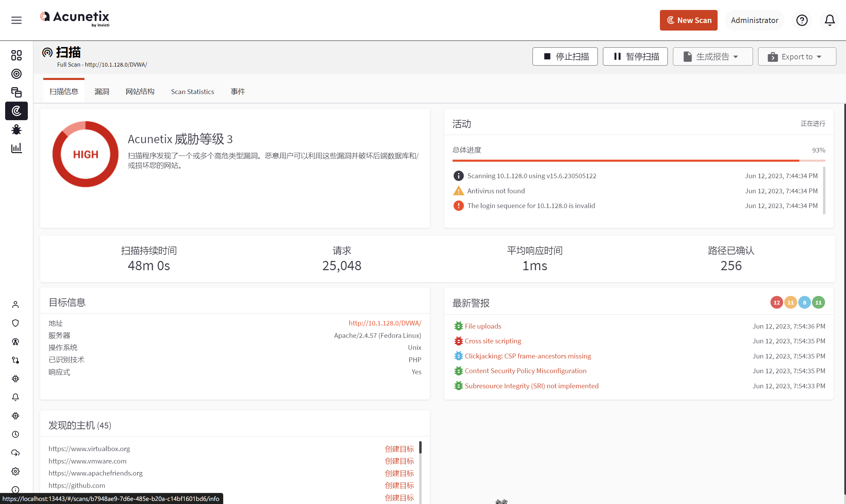Viewport: 846px width, 504px height.
Task: Open Reports chart icon in sidebar
Action: click(16, 148)
